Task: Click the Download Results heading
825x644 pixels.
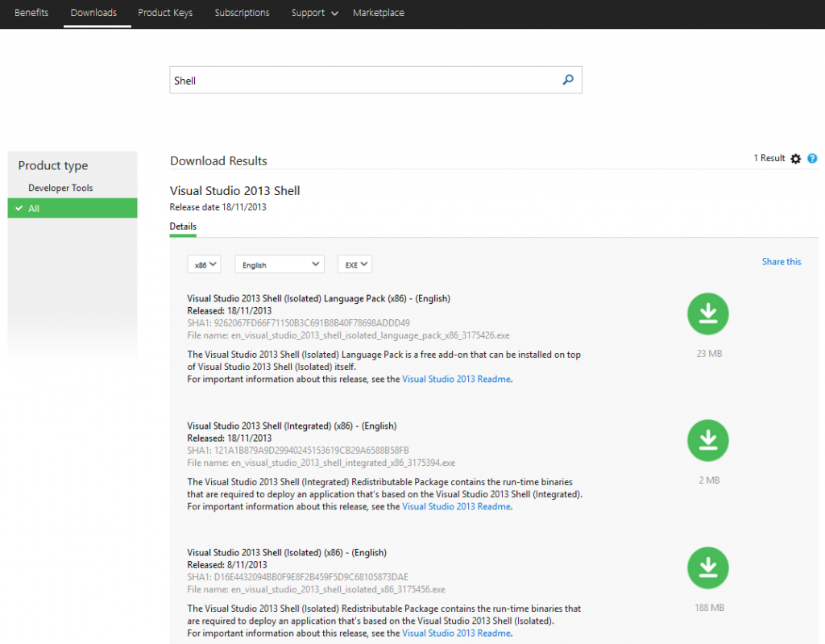Action: (x=218, y=161)
